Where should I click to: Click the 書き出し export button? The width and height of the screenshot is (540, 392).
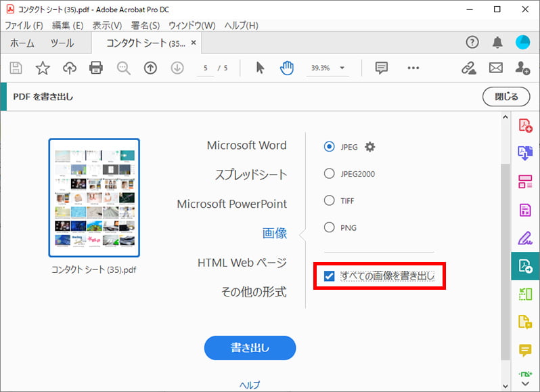250,348
